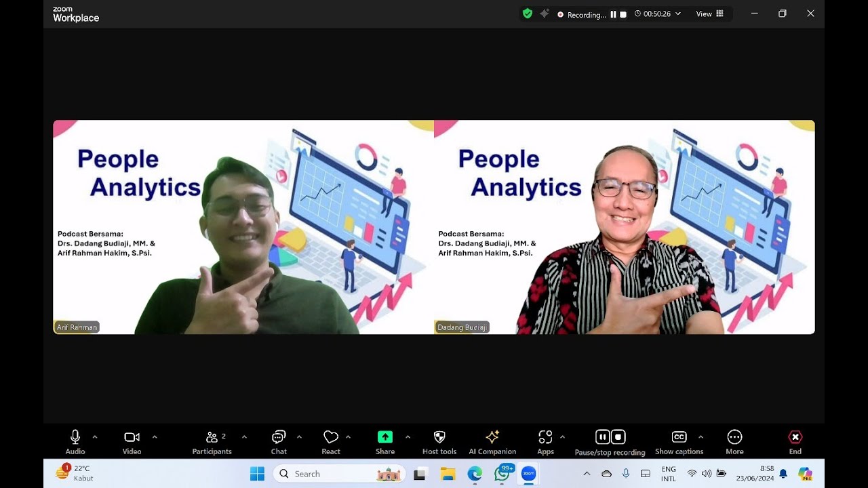
Task: Expand reactions options arrow
Action: click(348, 436)
